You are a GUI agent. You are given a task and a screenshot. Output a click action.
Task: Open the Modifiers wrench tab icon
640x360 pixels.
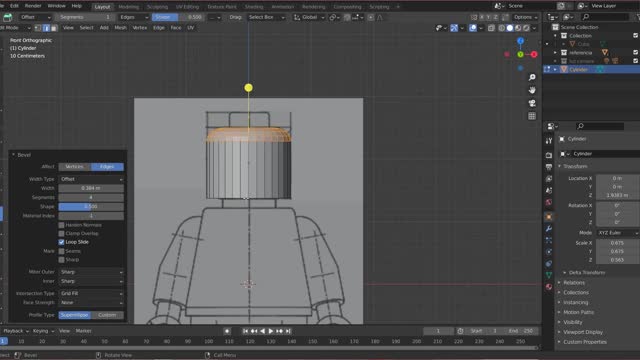[549, 229]
